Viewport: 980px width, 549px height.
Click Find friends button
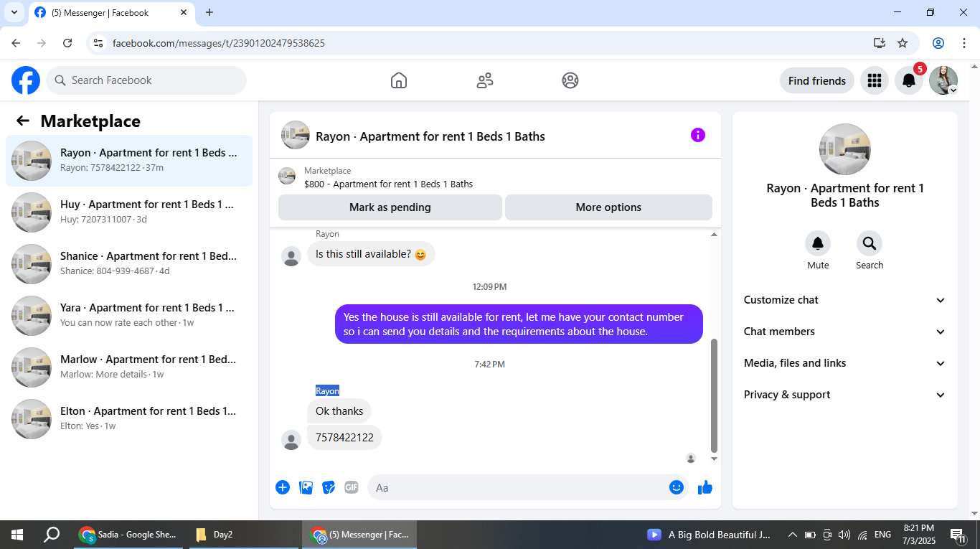click(817, 80)
